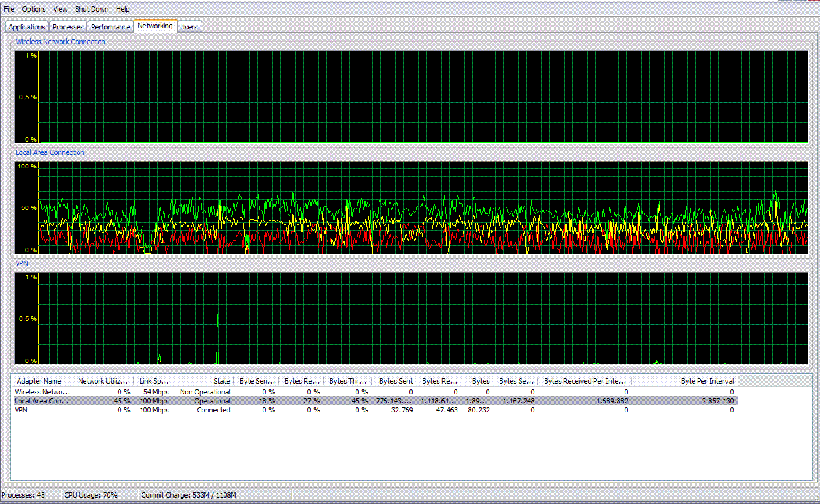
Task: Click the 47.463 bytes received value for VPN
Action: (447, 410)
